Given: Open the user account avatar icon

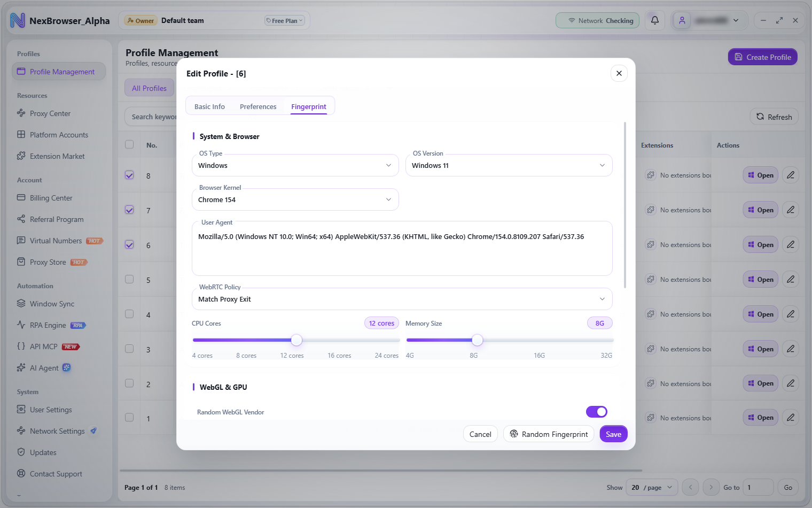Looking at the screenshot, I should 682,20.
